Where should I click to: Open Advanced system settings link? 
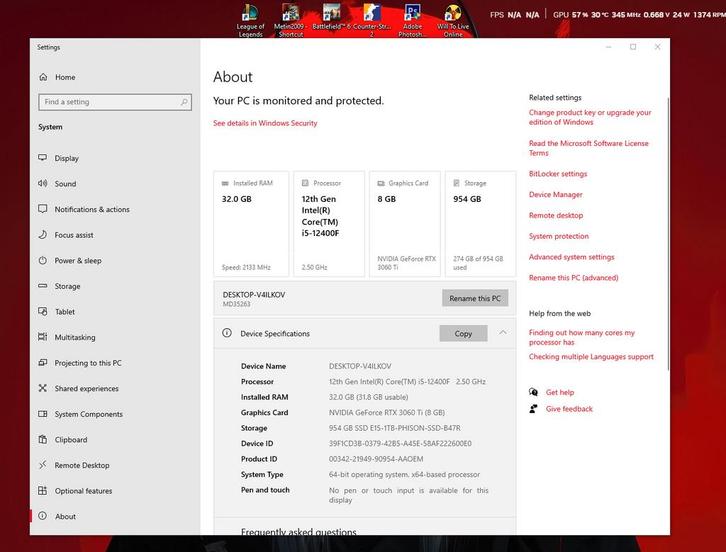[571, 257]
